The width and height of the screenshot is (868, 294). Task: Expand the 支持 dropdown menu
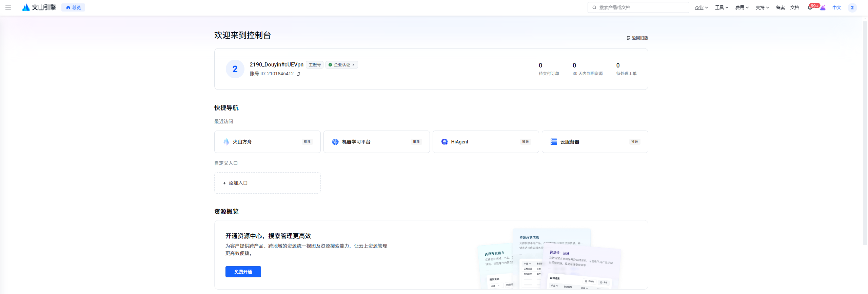tap(762, 7)
